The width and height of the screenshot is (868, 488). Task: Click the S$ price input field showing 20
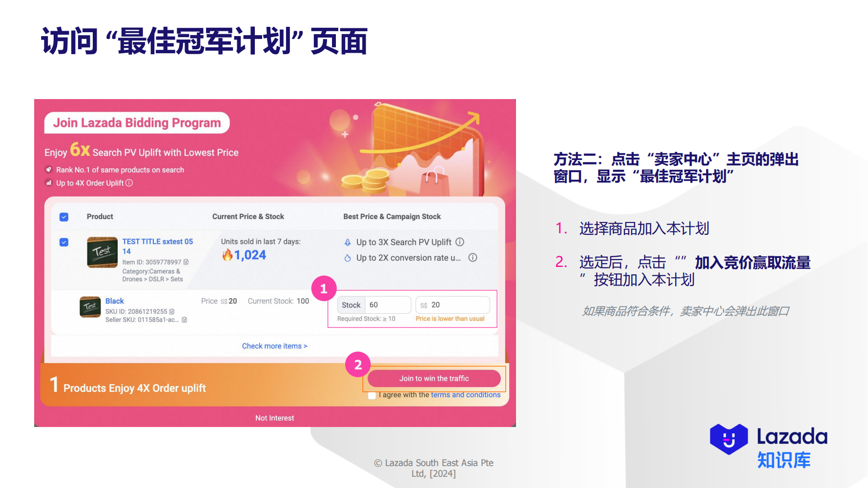coord(453,305)
